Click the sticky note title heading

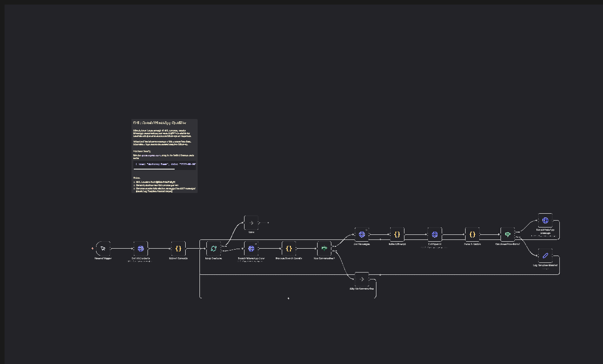click(x=159, y=123)
